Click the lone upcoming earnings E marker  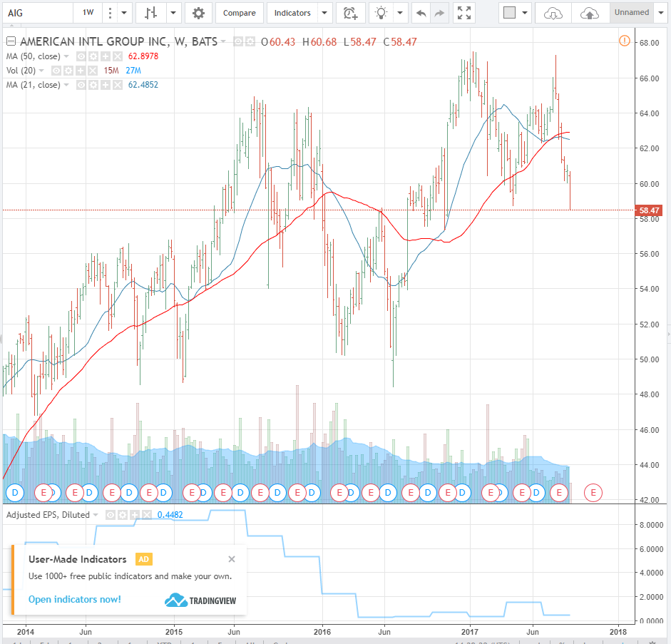[x=593, y=493]
